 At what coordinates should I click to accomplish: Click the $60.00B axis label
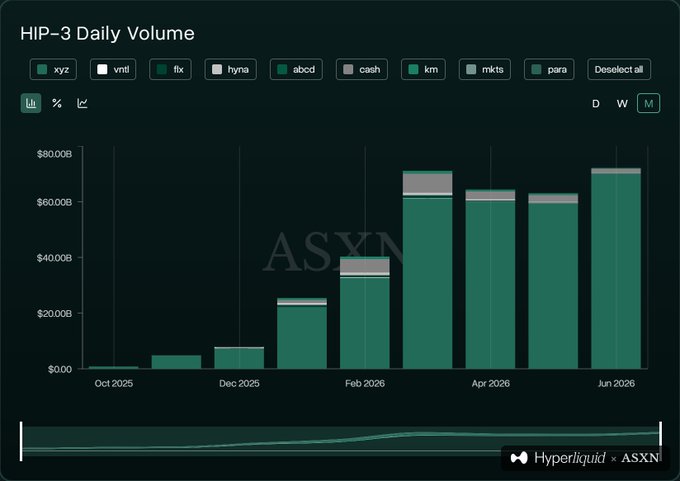(54, 202)
